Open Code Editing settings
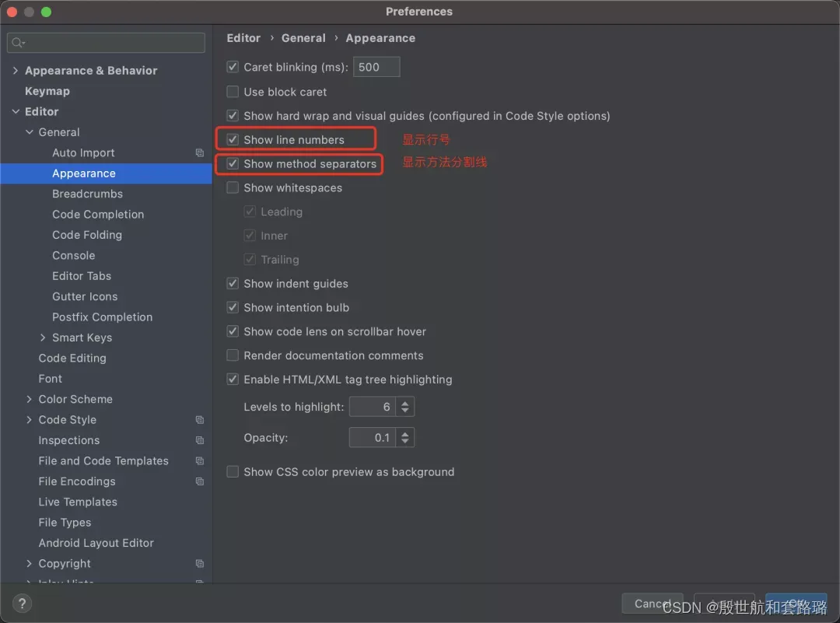 coord(72,359)
